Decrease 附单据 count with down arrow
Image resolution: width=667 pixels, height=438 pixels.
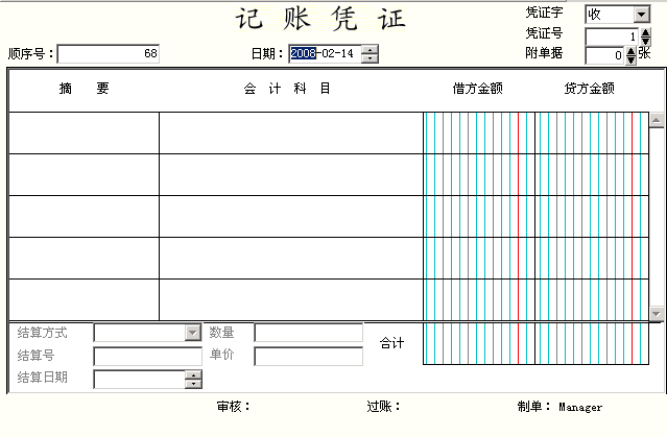[x=632, y=60]
